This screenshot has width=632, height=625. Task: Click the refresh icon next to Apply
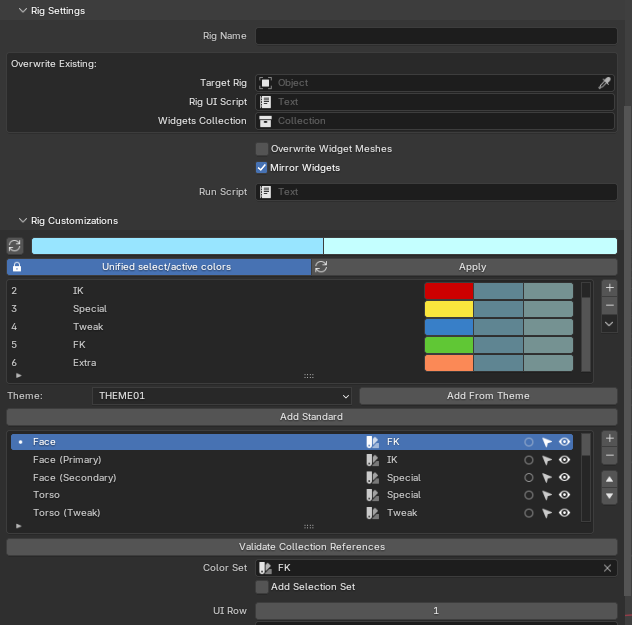coord(321,267)
